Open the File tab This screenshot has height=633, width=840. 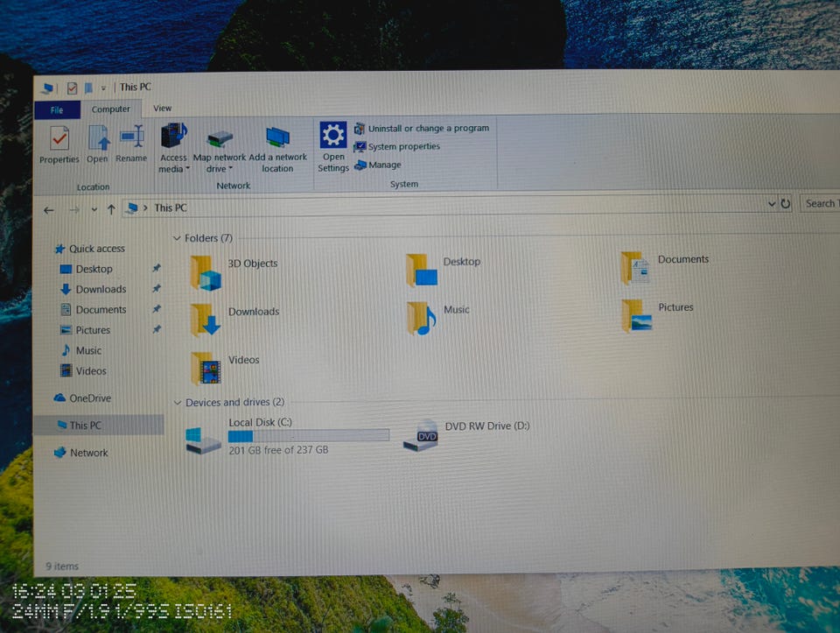(x=57, y=109)
